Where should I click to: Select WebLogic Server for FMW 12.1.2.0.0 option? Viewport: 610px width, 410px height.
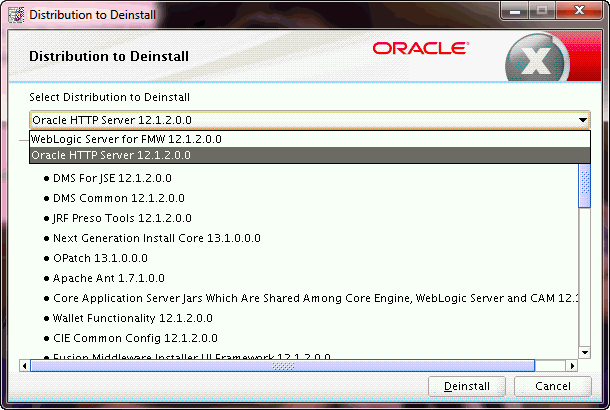(x=310, y=139)
